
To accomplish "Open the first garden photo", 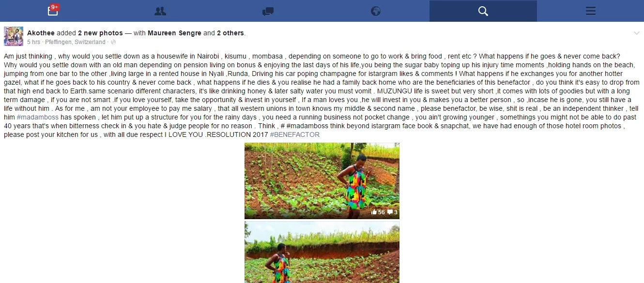I will point(322,181).
